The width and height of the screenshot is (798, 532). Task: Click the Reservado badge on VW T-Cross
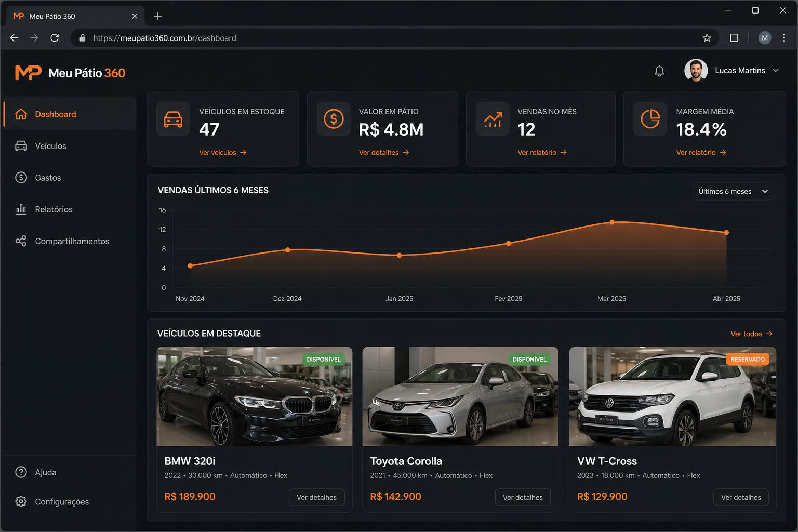tap(748, 360)
